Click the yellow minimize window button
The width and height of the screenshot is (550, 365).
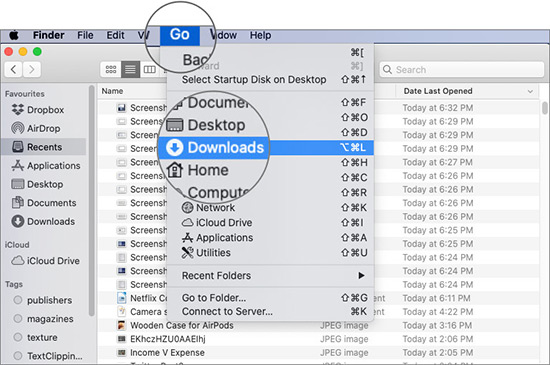tap(23, 52)
